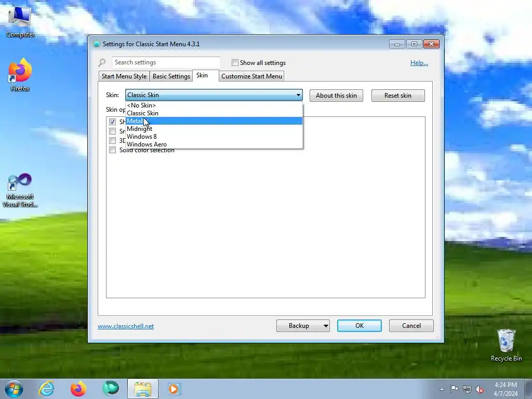The width and height of the screenshot is (532, 399).
Task: Click the search magnifier icon in settings
Action: [x=102, y=62]
